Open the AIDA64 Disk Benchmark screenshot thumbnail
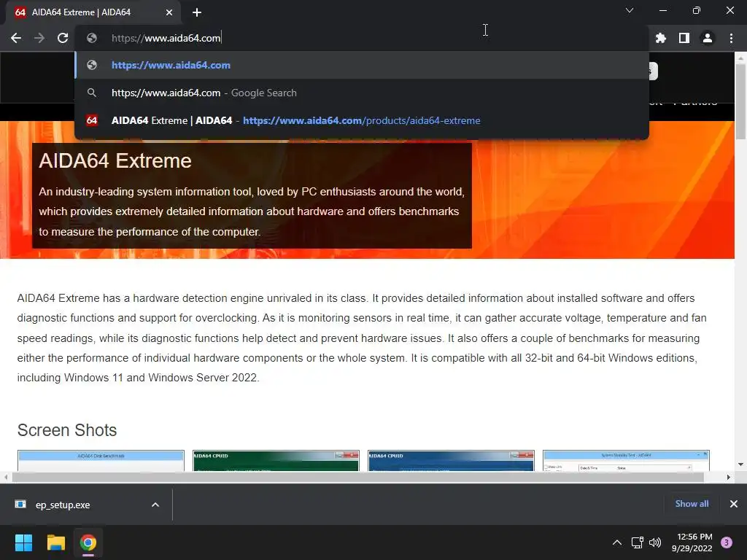The width and height of the screenshot is (747, 560). click(x=101, y=461)
